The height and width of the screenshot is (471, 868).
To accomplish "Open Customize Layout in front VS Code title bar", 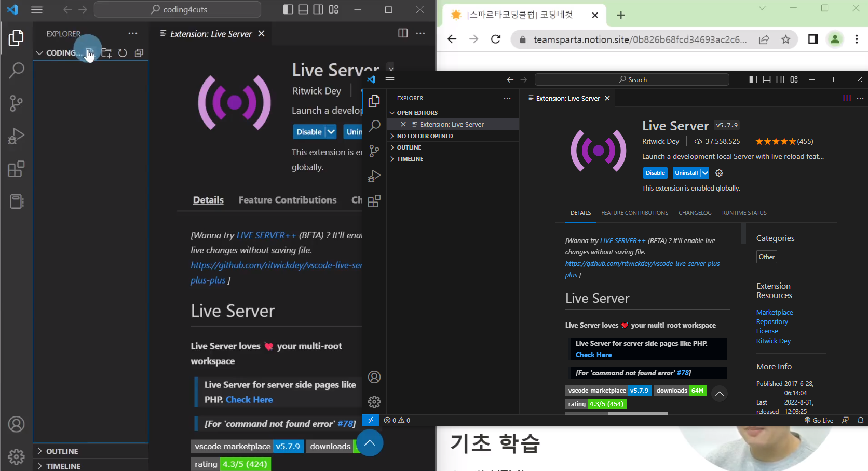I will pos(794,79).
